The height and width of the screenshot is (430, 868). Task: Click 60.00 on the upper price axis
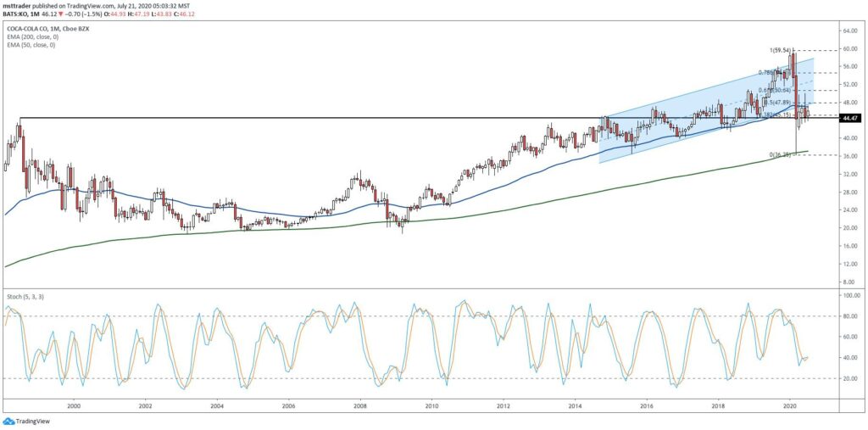point(849,48)
